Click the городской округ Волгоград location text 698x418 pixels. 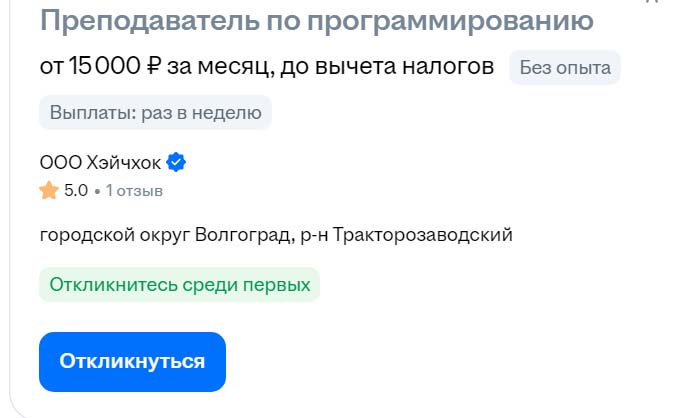[166, 236]
